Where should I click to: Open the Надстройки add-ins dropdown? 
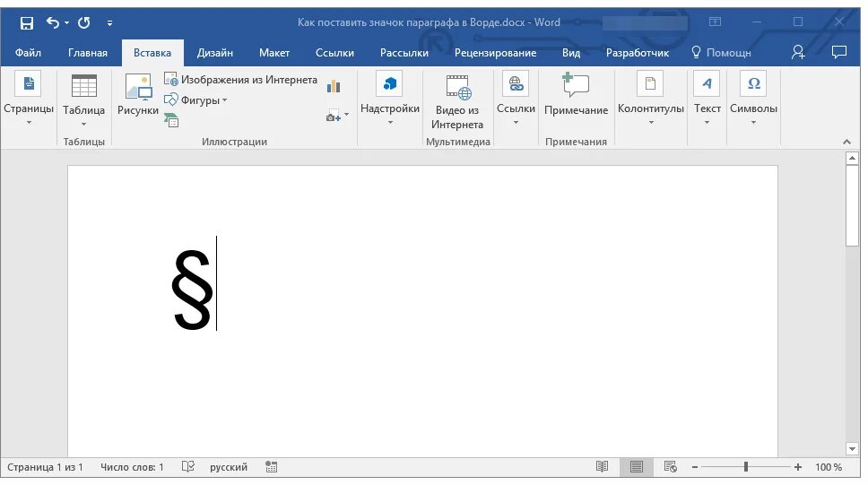[390, 100]
